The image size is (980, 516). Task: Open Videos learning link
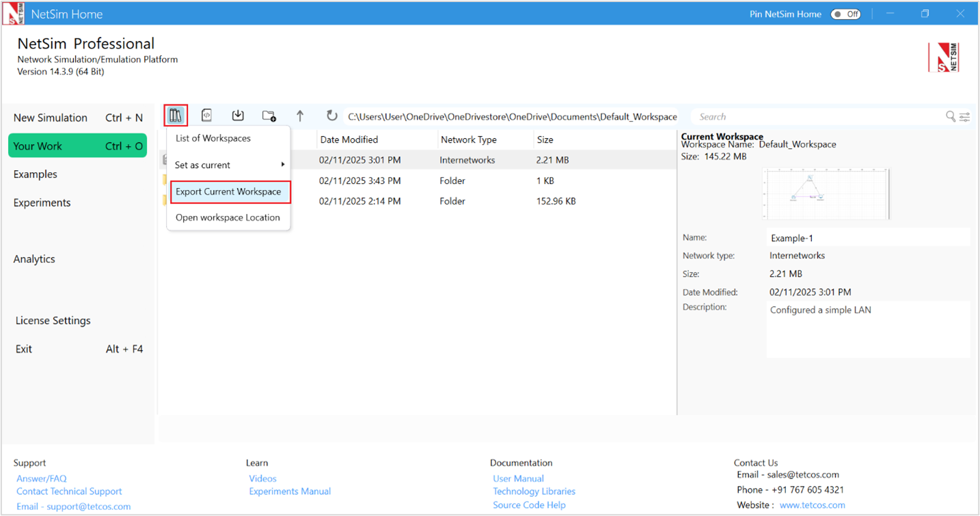pos(262,478)
